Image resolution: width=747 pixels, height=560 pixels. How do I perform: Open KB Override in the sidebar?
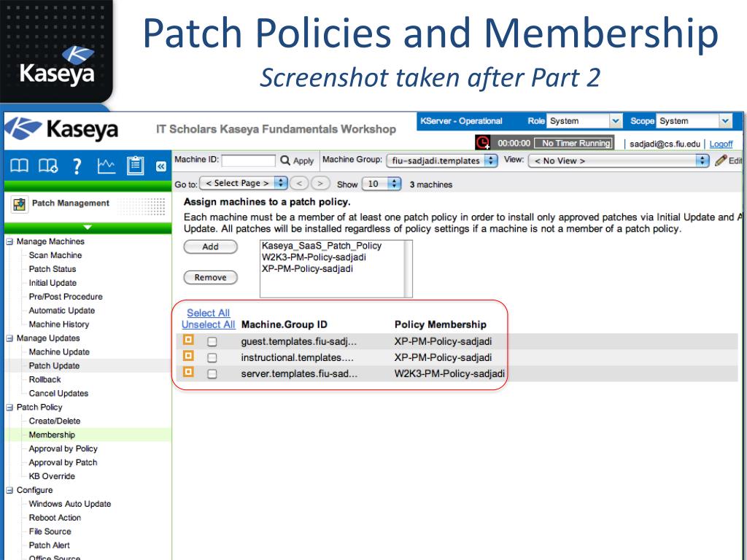(x=52, y=476)
